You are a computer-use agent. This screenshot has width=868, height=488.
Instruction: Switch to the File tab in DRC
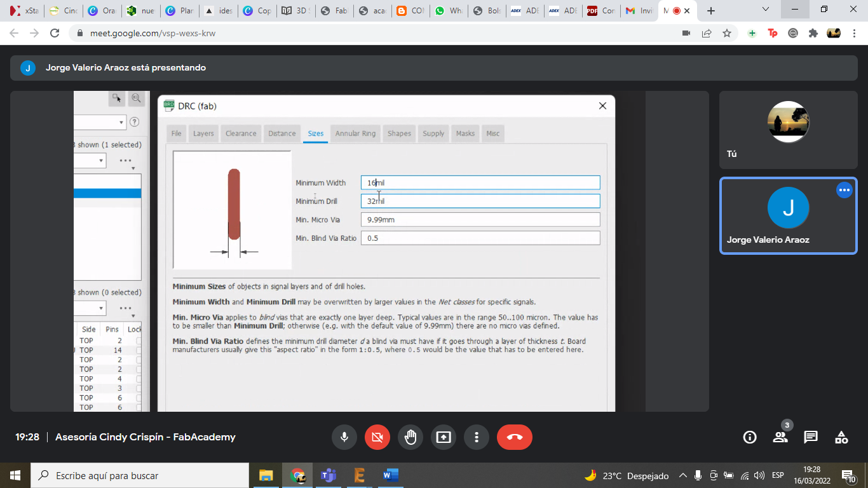click(x=176, y=133)
